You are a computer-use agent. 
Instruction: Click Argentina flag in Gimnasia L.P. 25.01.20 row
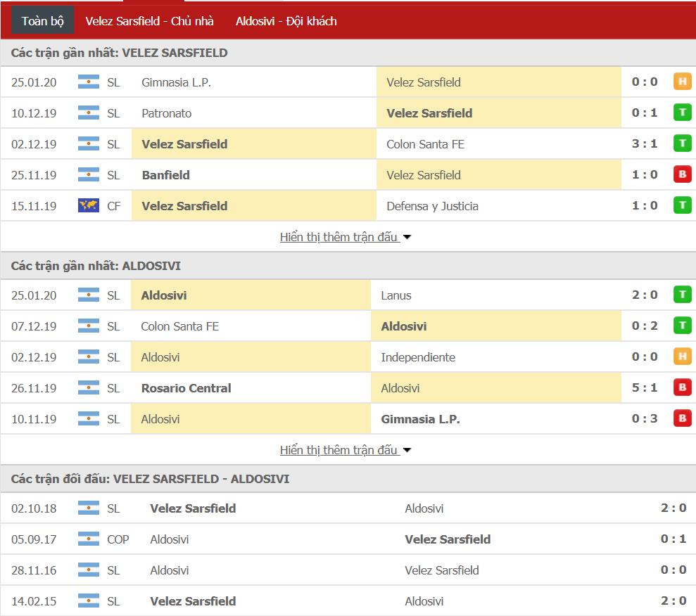click(89, 82)
